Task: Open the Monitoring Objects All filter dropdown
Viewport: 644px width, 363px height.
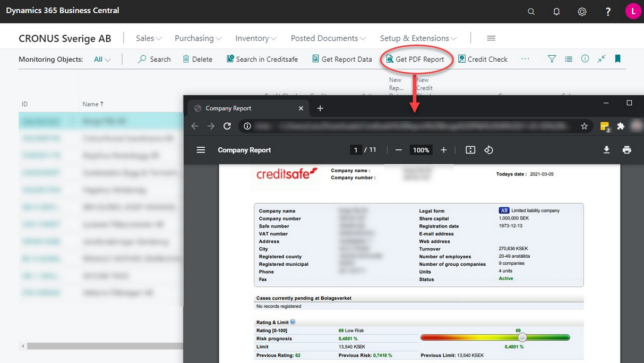Action: 102,60
